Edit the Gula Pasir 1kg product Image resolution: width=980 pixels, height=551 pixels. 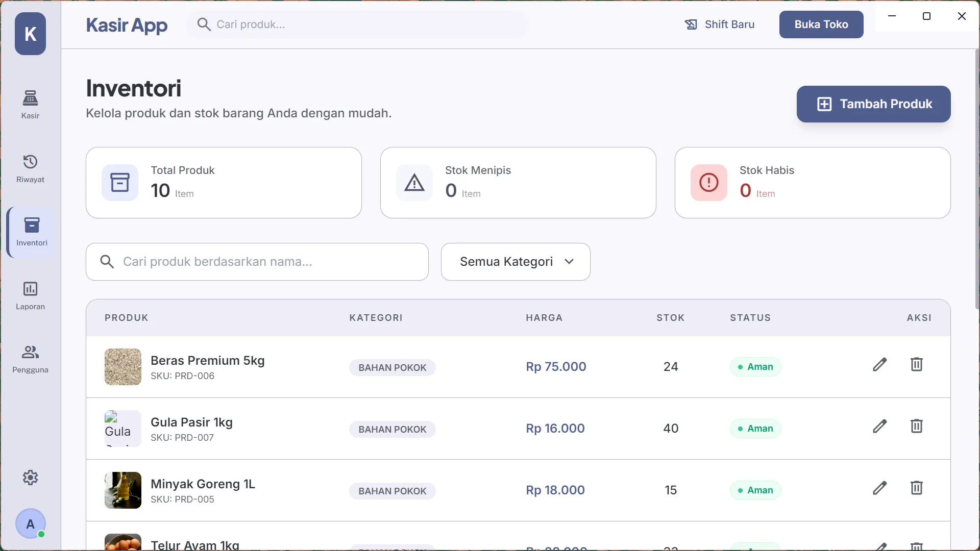(879, 427)
